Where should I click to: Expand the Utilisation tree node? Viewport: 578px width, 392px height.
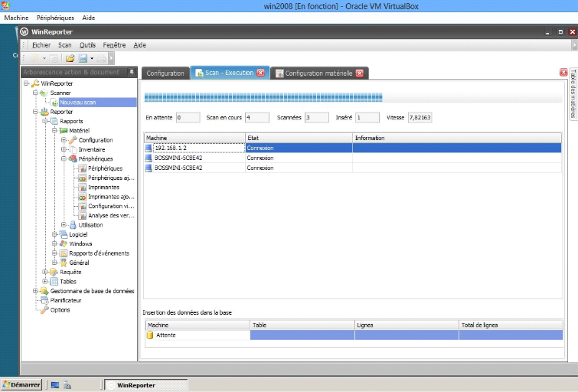(x=64, y=225)
